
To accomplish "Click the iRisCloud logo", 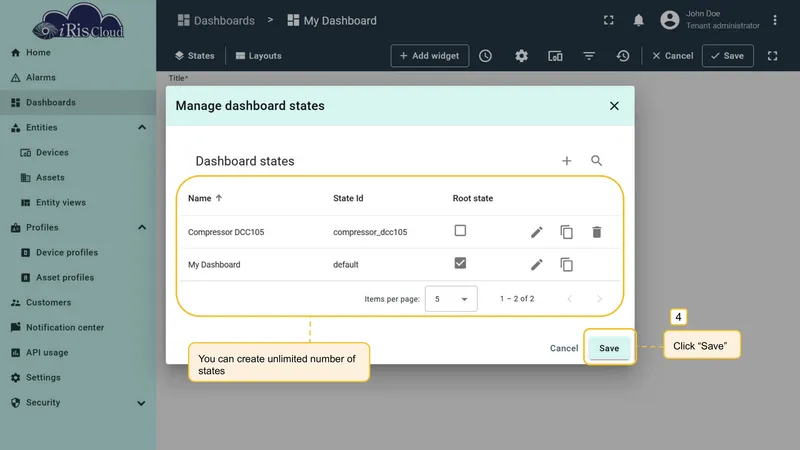I will (x=79, y=22).
